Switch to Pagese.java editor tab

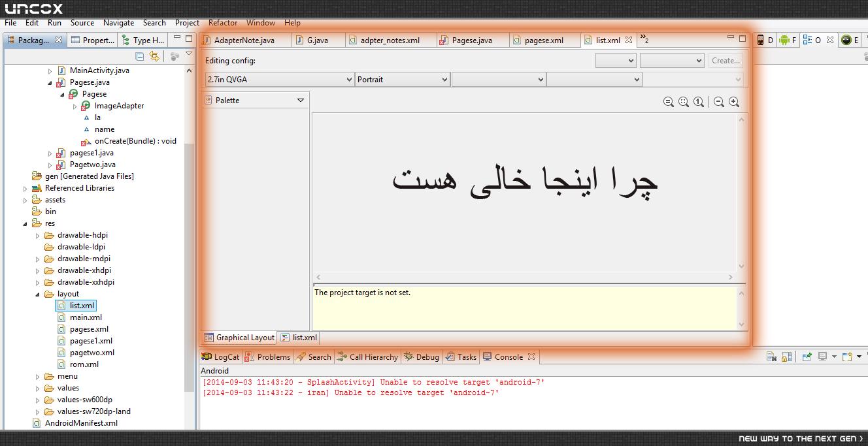472,40
